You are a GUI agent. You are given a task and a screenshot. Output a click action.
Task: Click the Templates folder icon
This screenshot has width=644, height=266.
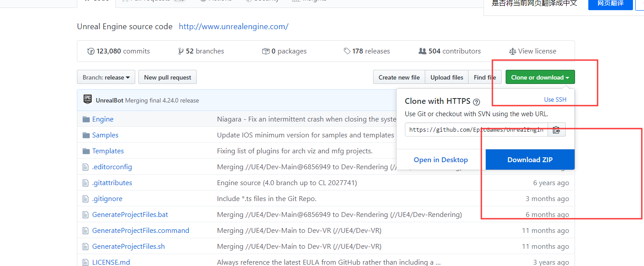[x=86, y=151]
